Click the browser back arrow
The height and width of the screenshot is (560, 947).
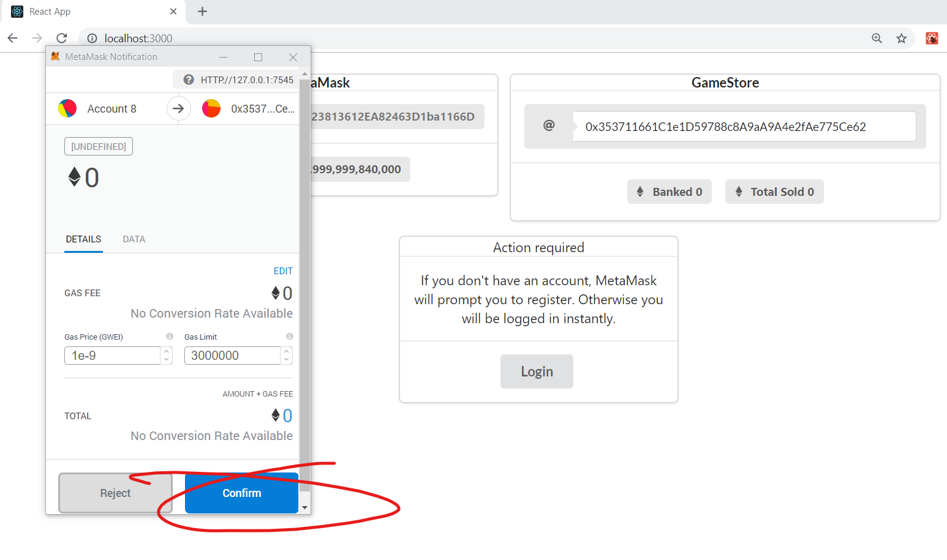12,38
